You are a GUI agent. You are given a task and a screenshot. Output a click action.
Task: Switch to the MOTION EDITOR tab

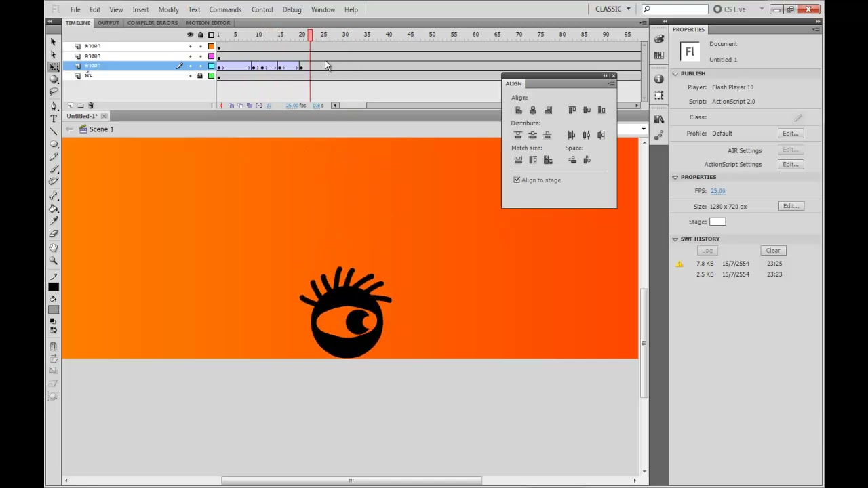(208, 23)
